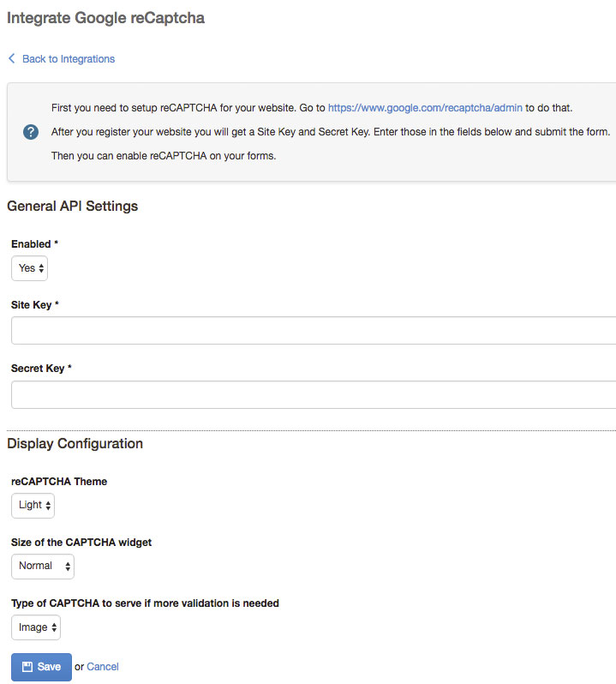Open the Enabled Yes dropdown

tap(30, 268)
